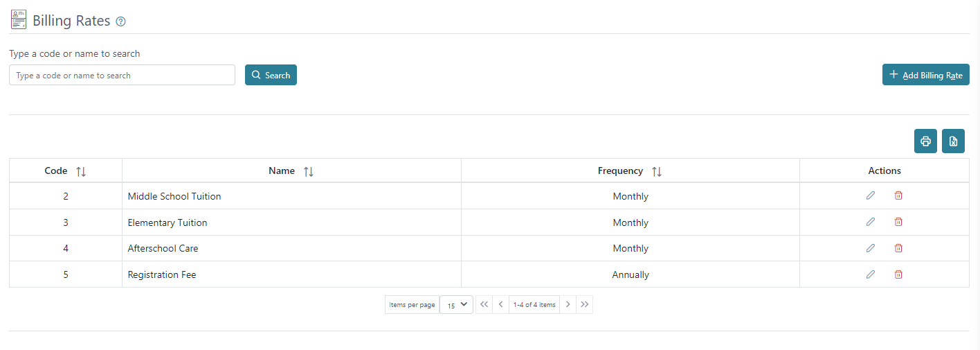Image resolution: width=980 pixels, height=350 pixels.
Task: Click the Add Billing Rate button
Action: tap(925, 75)
